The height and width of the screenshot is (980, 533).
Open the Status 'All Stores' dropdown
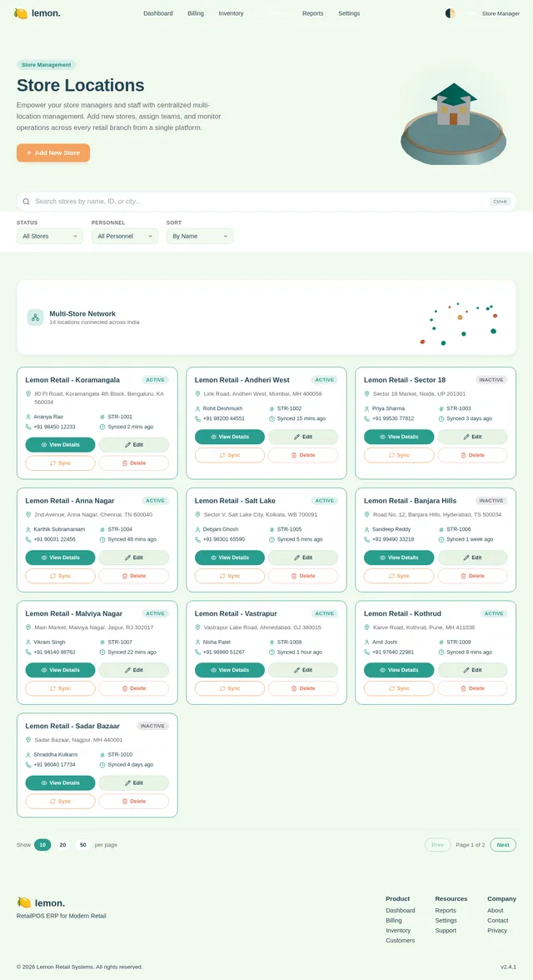pyautogui.click(x=50, y=237)
